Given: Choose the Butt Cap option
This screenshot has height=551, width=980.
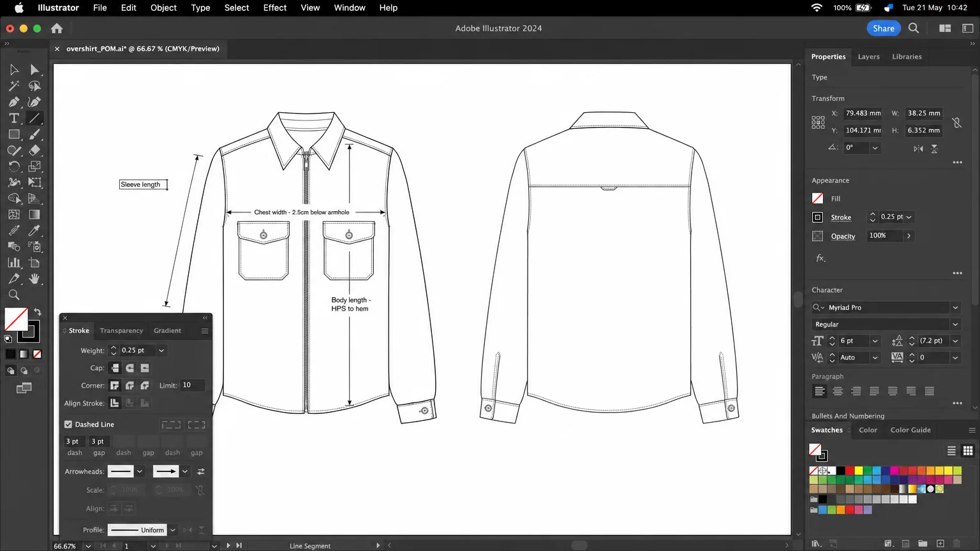Looking at the screenshot, I should coord(115,368).
